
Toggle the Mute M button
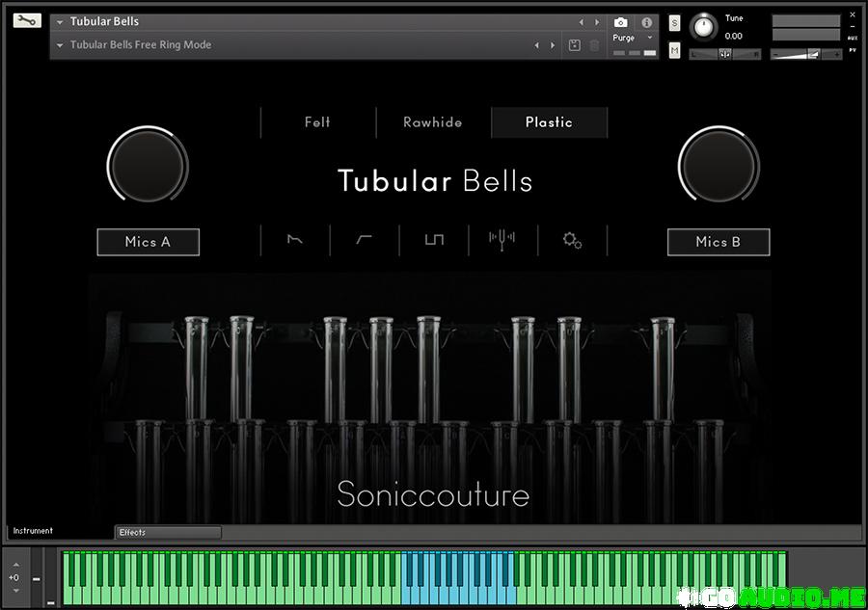(x=674, y=50)
